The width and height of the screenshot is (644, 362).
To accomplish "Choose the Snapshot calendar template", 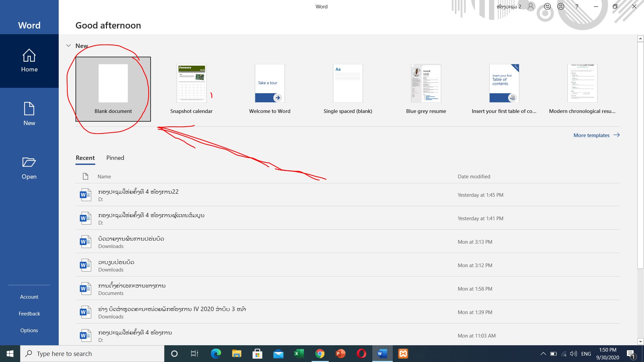I will pyautogui.click(x=192, y=89).
